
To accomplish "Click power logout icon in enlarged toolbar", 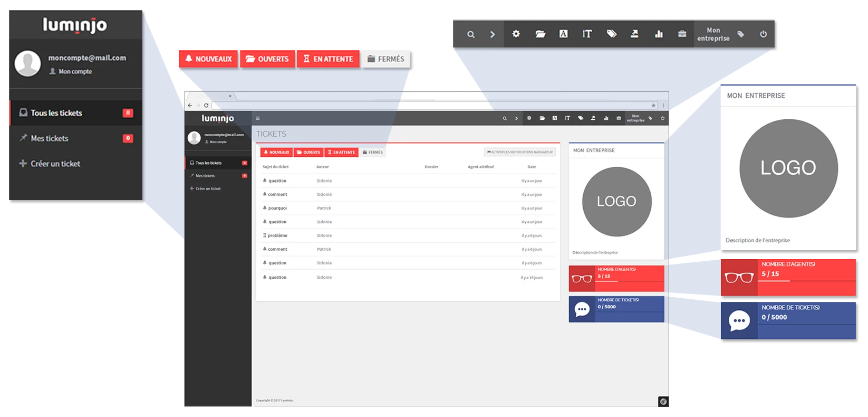I will point(763,34).
